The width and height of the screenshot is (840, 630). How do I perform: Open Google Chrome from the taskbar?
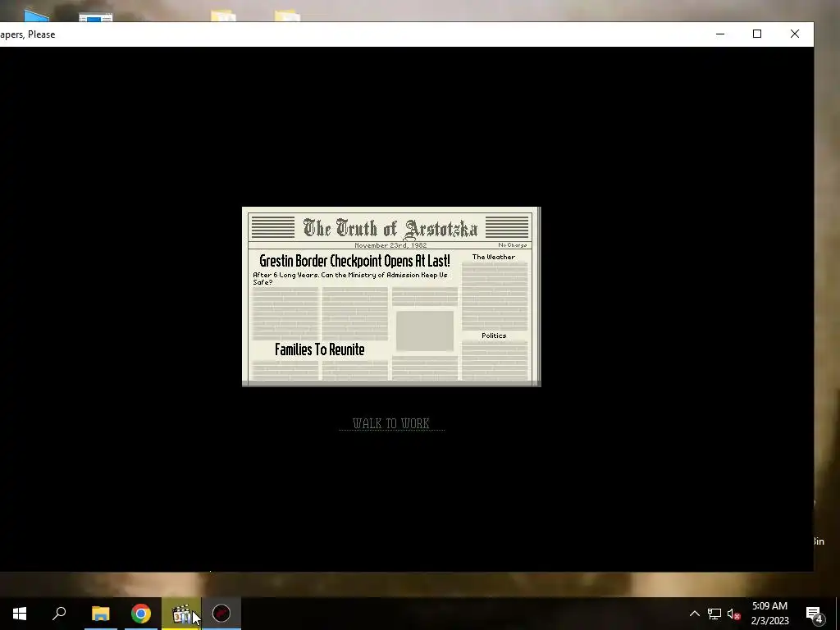pyautogui.click(x=141, y=614)
